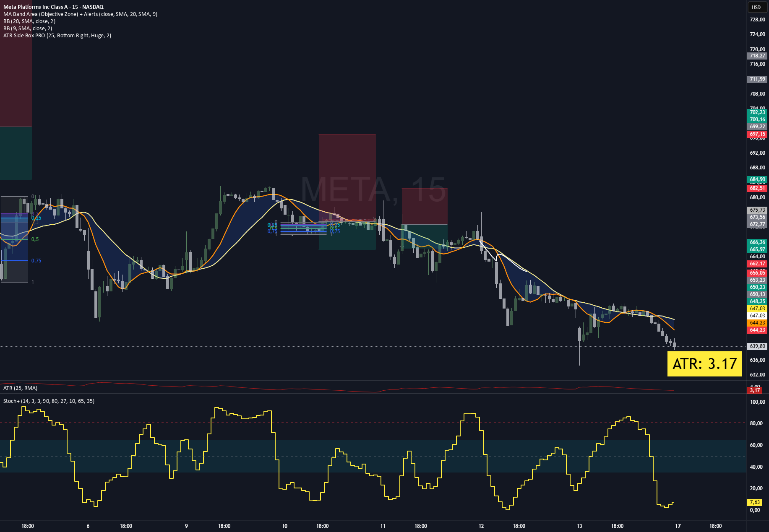
Task: Click the yellow ATR: 3.17 box
Action: coord(704,363)
